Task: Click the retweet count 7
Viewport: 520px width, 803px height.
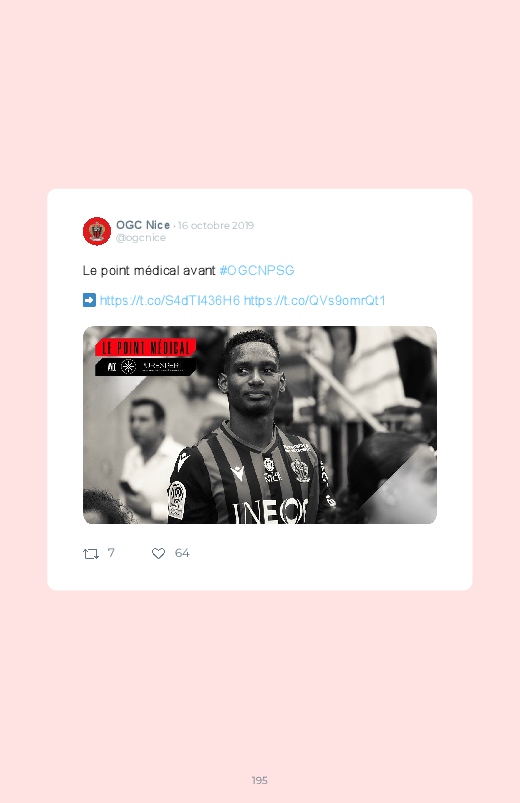Action: 111,553
